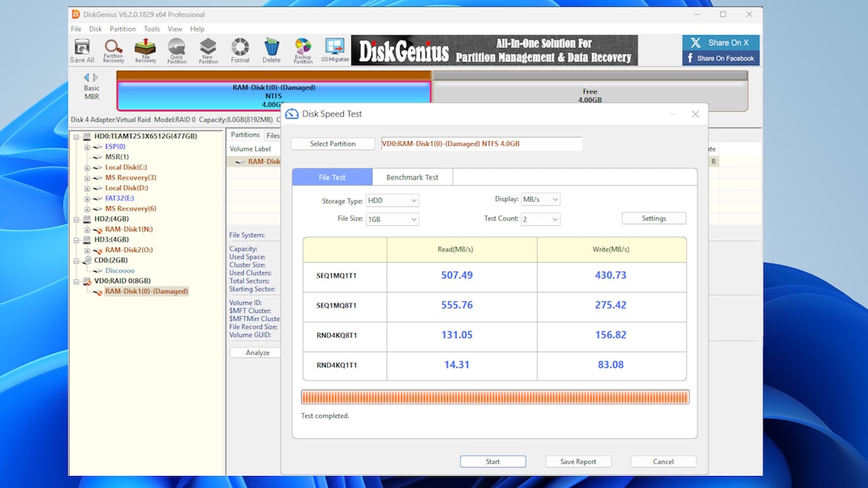Select the Partitions tab in main window
The image size is (868, 488).
point(245,135)
